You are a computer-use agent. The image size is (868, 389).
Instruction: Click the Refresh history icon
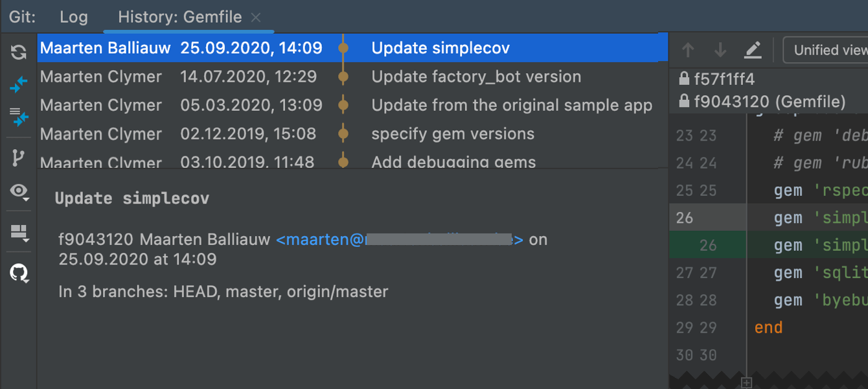[19, 53]
